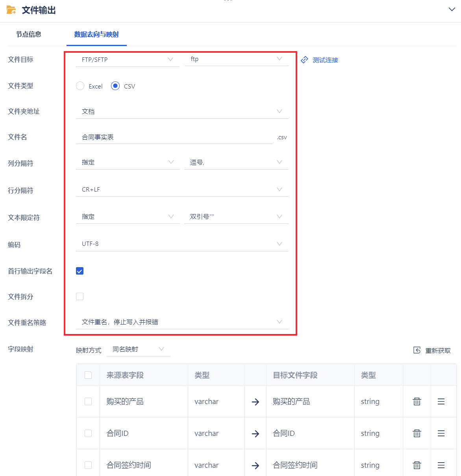Click the mapping arrow in 合同ID row

pyautogui.click(x=255, y=434)
